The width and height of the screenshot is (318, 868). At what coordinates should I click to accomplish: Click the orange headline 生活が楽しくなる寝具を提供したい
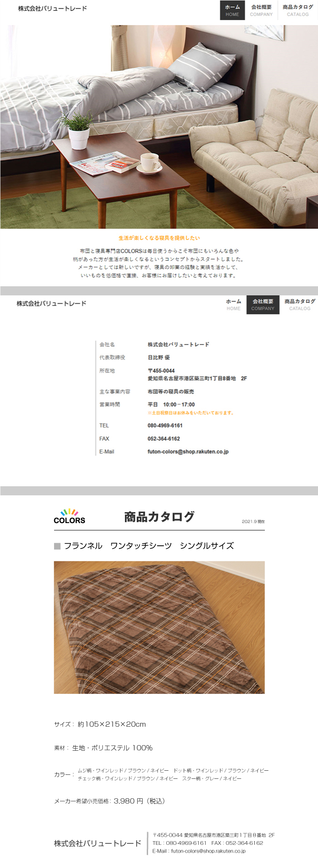159,238
